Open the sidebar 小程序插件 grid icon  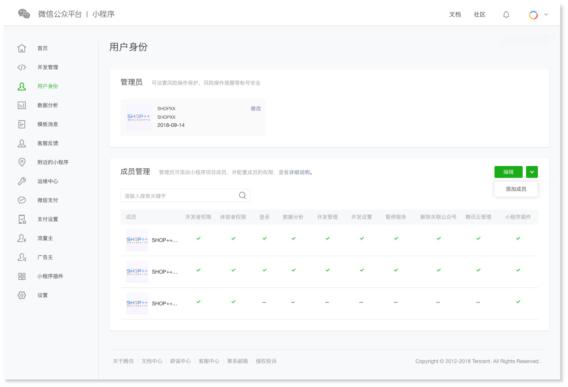22,276
